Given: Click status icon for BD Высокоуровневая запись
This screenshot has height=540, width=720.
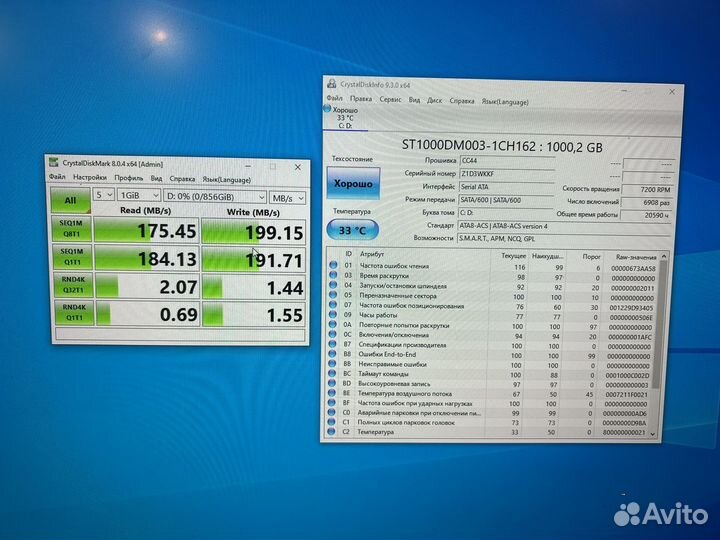Looking at the screenshot, I should tap(332, 383).
